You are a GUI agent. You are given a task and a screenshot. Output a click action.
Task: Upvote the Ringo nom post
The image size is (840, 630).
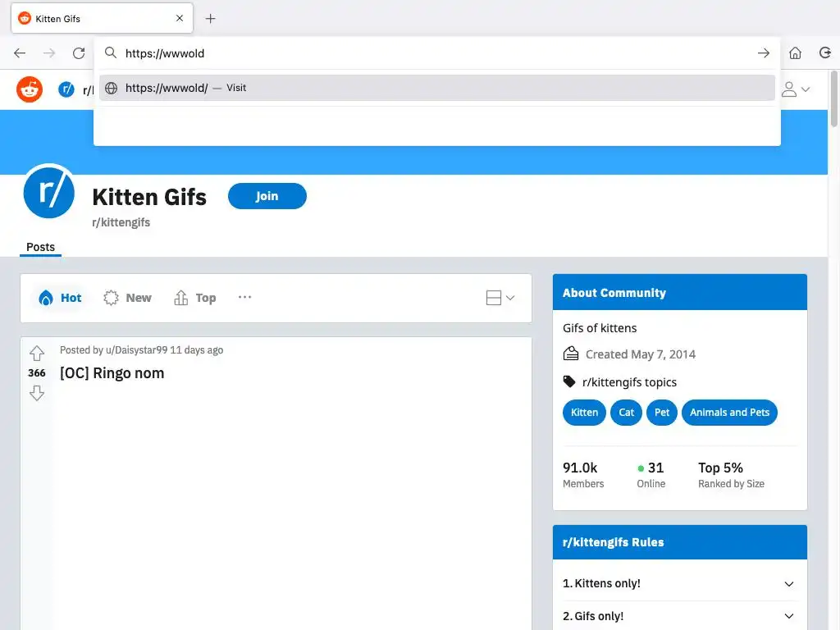coord(37,353)
